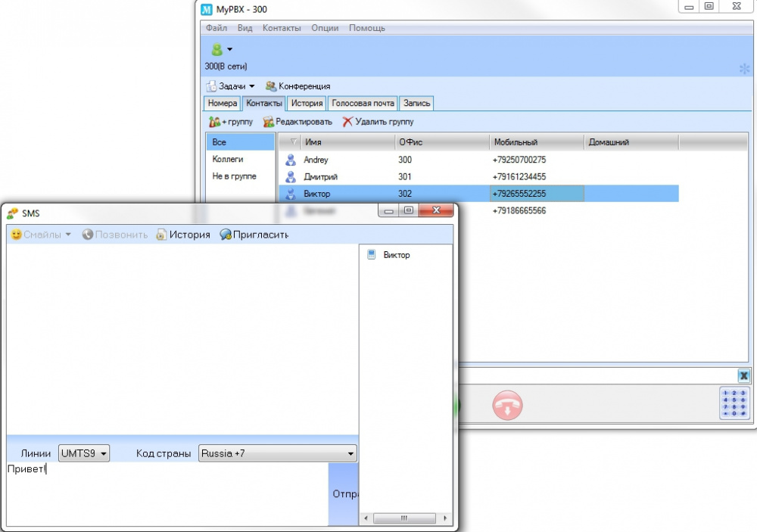Click the Конференция toolbar icon
This screenshot has width=757, height=532.
[270, 86]
